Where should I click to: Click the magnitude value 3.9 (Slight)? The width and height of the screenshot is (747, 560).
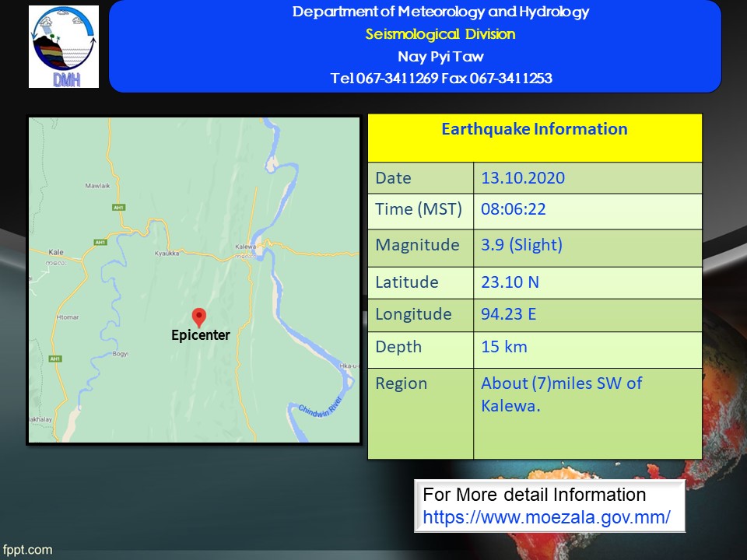521,245
